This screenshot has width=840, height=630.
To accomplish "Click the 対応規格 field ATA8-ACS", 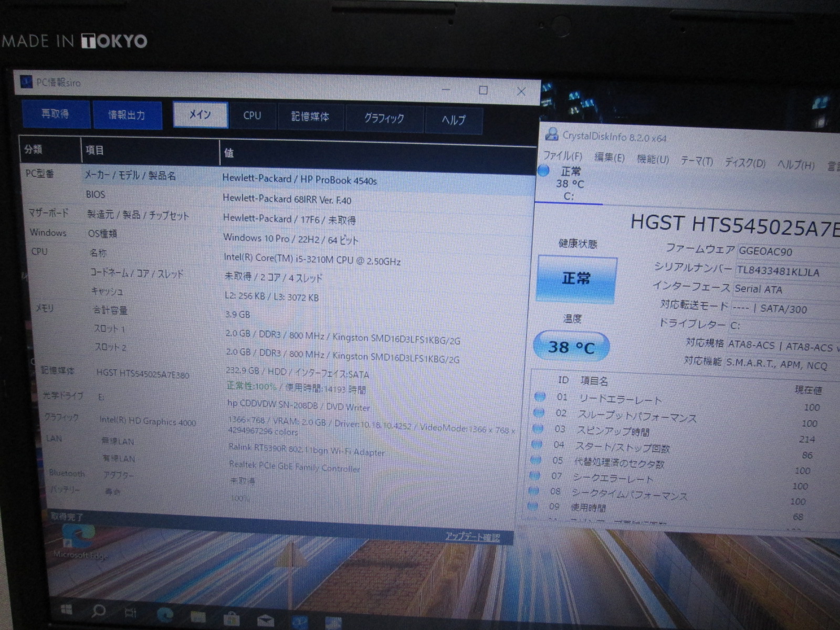I will tap(783, 345).
